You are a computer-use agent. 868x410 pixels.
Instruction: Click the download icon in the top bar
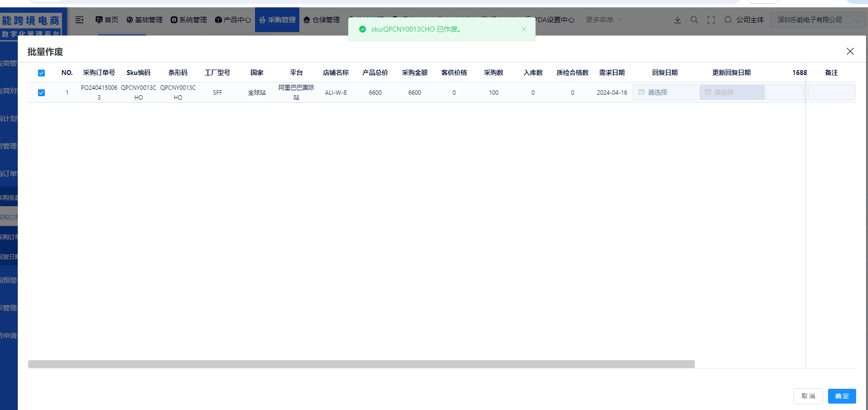point(678,20)
